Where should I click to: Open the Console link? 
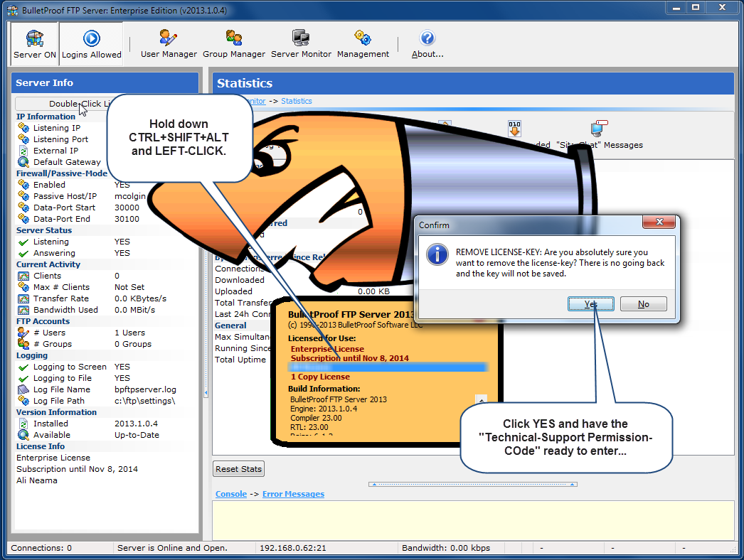pos(231,494)
